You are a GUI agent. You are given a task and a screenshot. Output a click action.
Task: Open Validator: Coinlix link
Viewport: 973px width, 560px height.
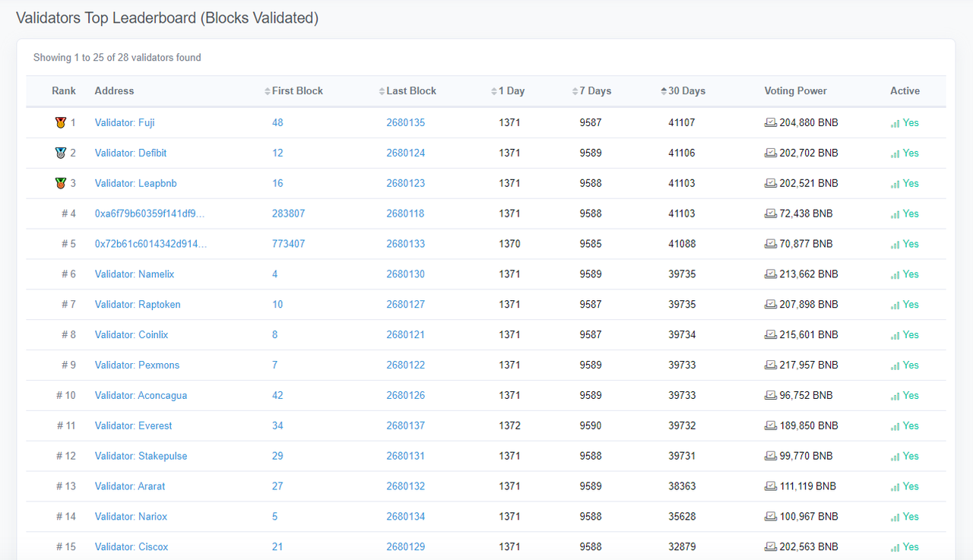(x=132, y=334)
